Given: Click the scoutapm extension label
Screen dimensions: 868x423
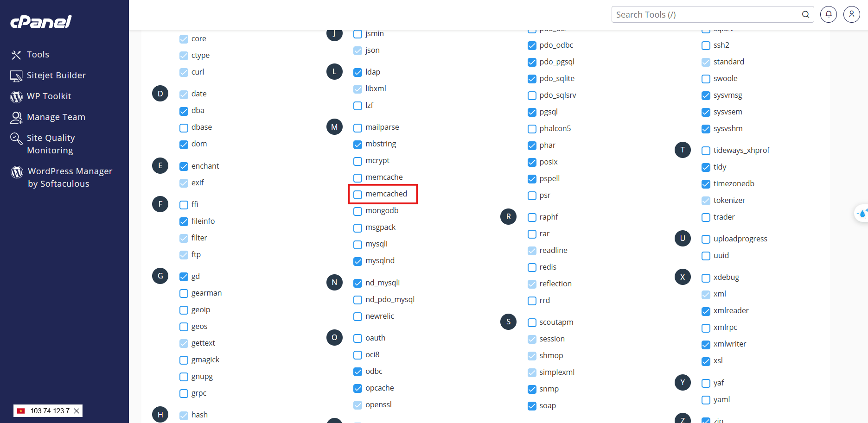Looking at the screenshot, I should tap(556, 322).
